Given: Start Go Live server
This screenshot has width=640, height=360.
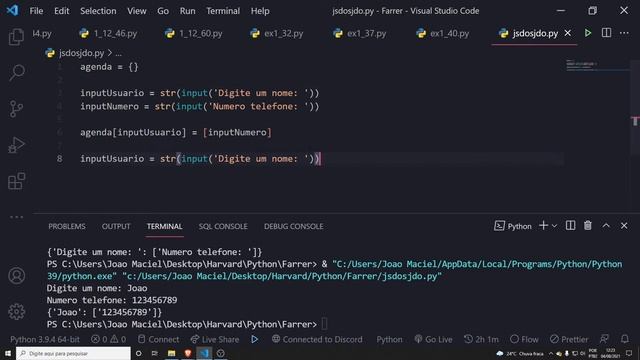Looking at the screenshot, I should pos(433,339).
